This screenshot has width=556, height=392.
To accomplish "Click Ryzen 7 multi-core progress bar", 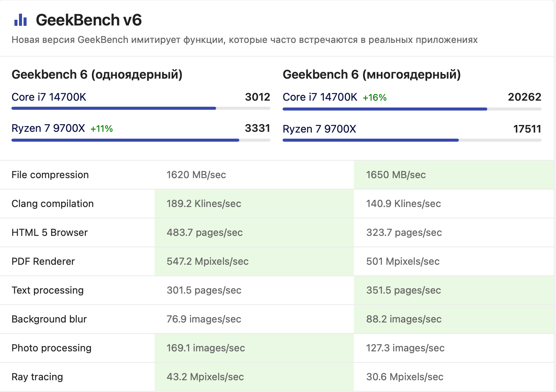I will (x=412, y=140).
